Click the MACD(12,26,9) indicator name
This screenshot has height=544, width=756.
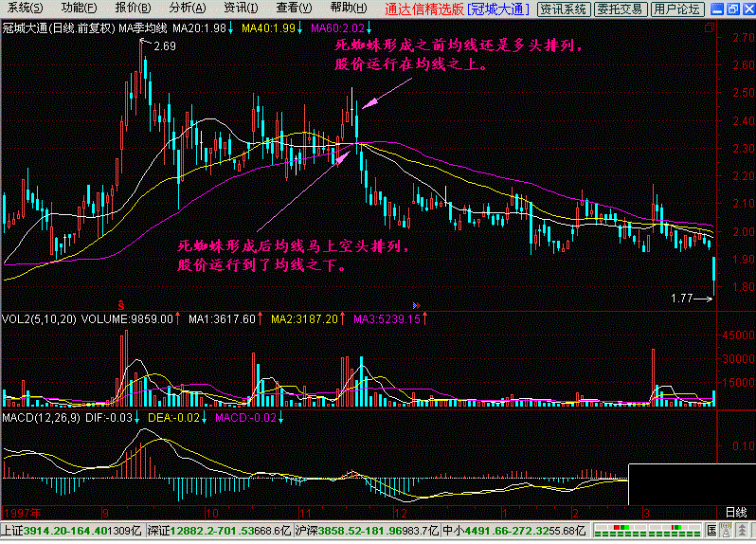(41, 418)
